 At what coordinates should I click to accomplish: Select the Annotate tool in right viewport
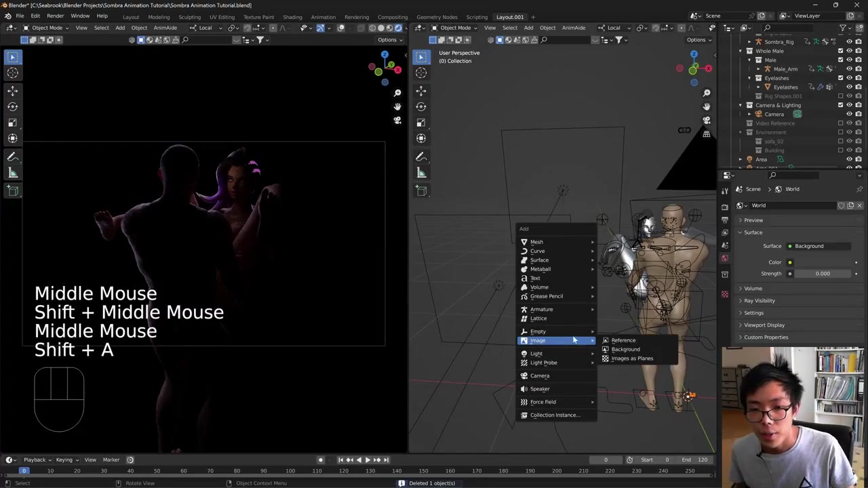coord(421,157)
